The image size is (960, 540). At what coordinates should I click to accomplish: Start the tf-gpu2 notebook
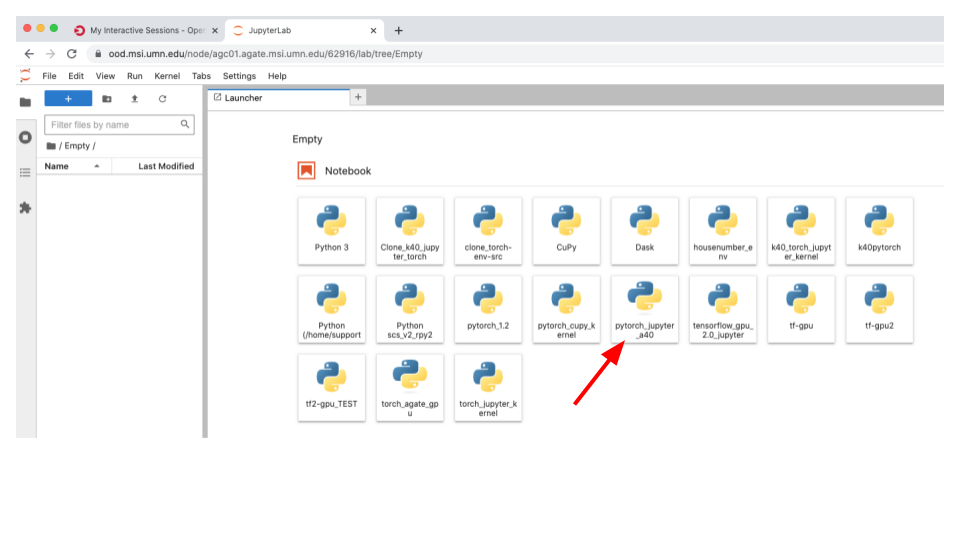pos(880,309)
